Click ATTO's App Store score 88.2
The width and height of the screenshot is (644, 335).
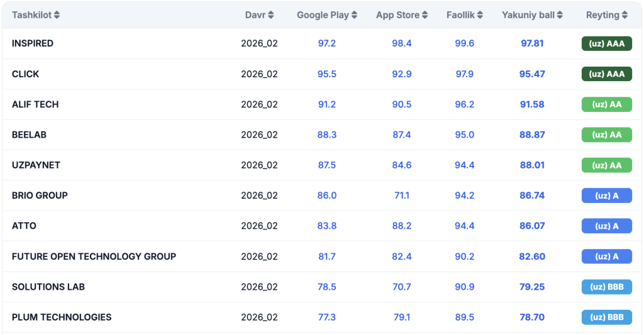coord(402,226)
